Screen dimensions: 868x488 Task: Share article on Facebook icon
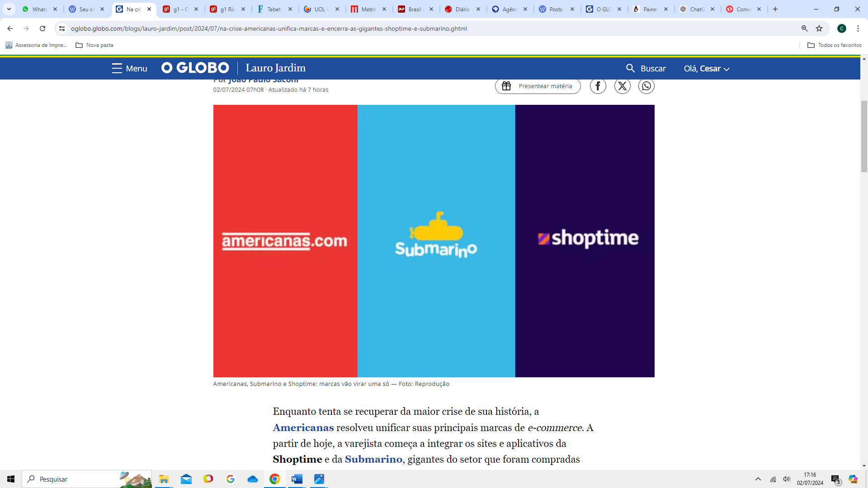598,86
